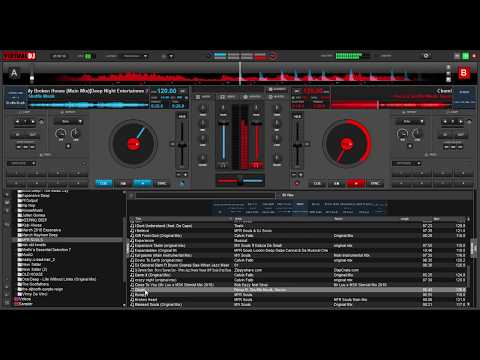Toggle the small button right of Deck B pitch slider
The image size is (480, 360).
point(307,144)
